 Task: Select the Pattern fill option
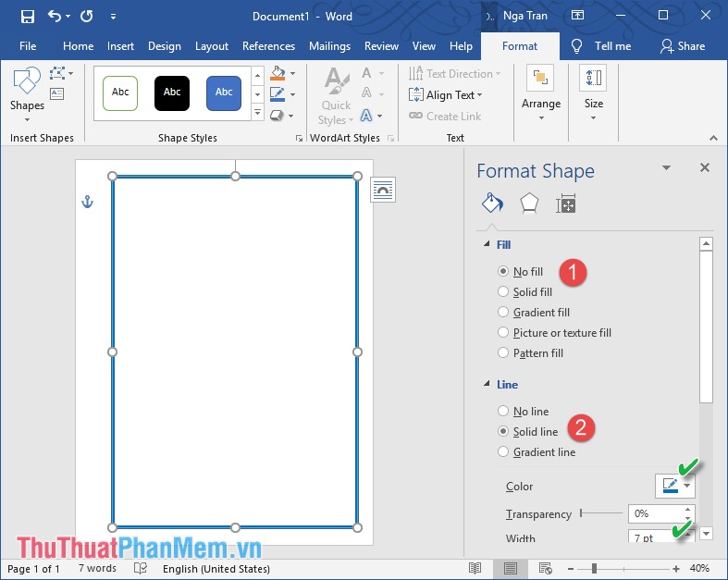[x=530, y=353]
